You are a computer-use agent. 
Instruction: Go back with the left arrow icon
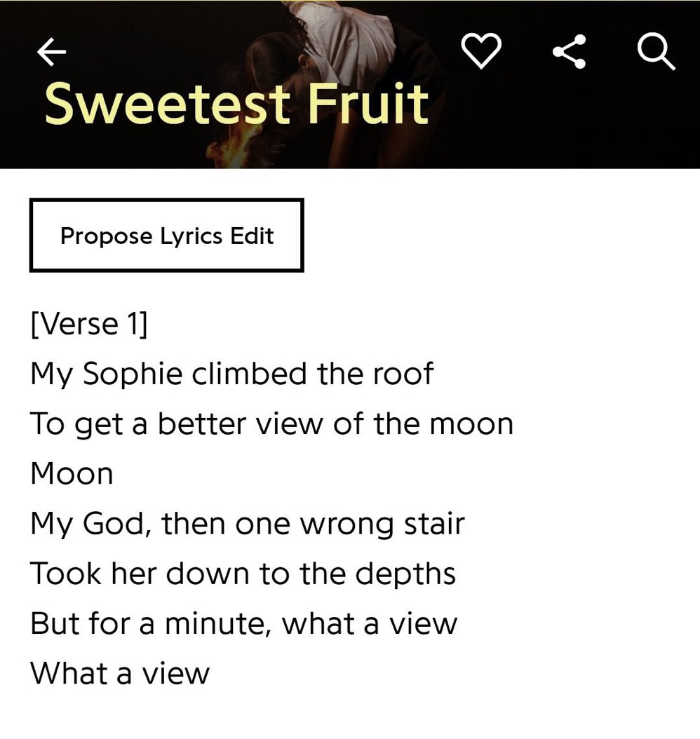[x=51, y=52]
